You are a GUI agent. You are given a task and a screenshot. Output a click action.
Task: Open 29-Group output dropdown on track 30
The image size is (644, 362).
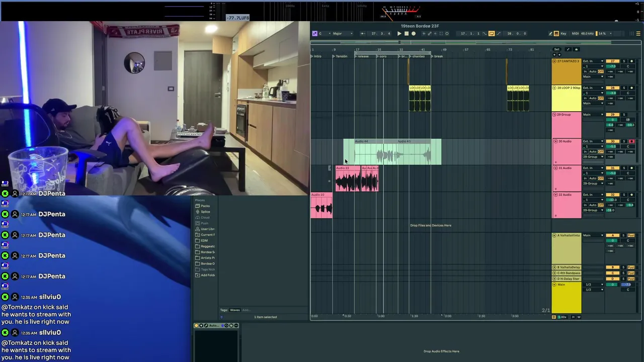(593, 157)
